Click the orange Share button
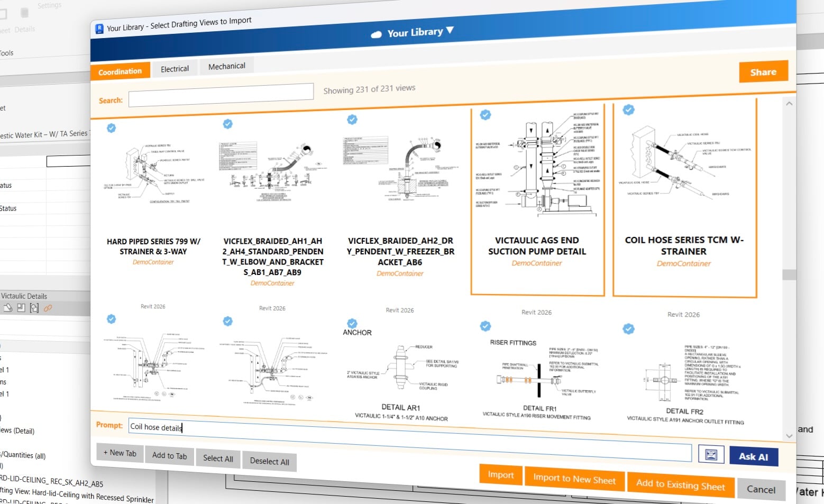824x504 pixels. coord(763,72)
